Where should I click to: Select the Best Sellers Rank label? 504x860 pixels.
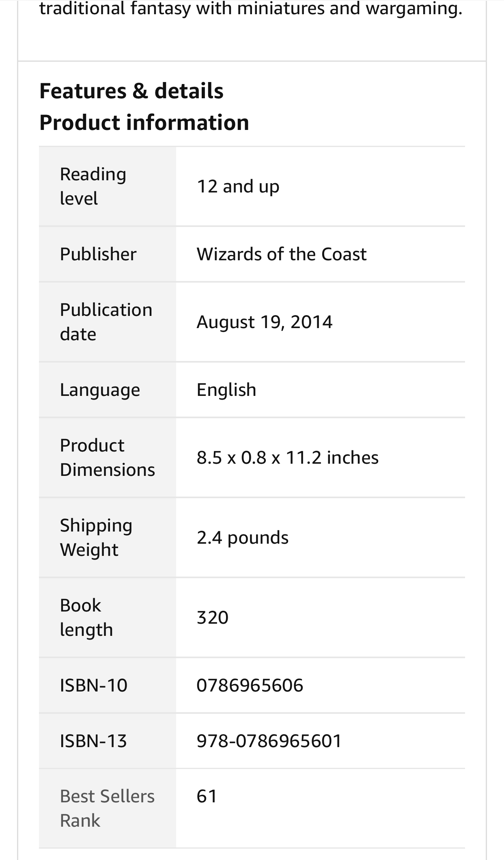[x=107, y=808]
